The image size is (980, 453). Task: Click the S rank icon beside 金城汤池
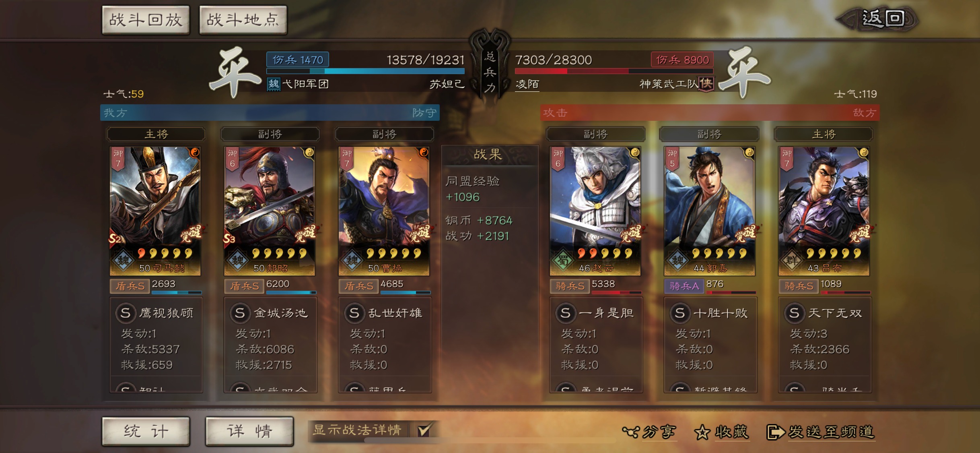click(240, 313)
